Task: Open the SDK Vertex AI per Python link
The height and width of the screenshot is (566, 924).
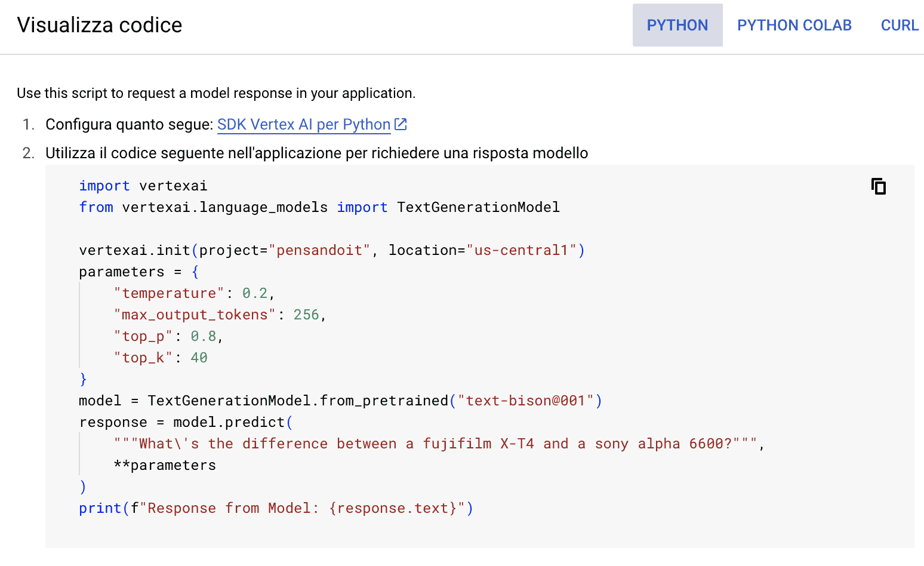Action: pos(303,124)
